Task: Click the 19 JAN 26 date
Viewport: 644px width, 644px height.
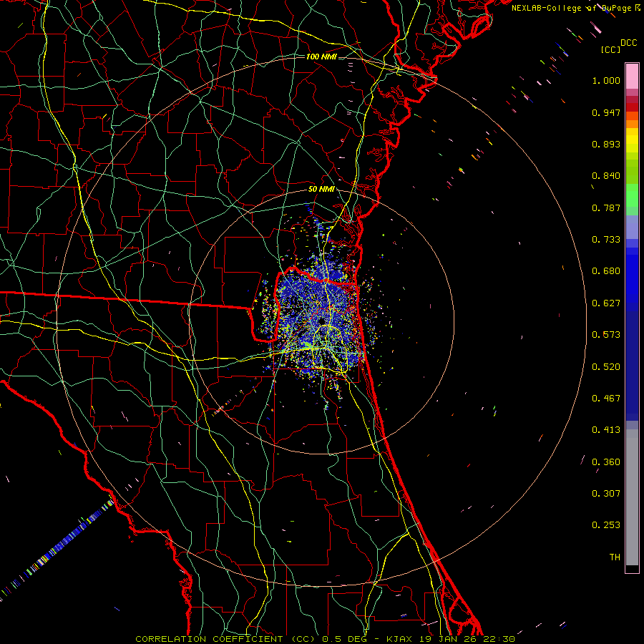Action: click(448, 639)
